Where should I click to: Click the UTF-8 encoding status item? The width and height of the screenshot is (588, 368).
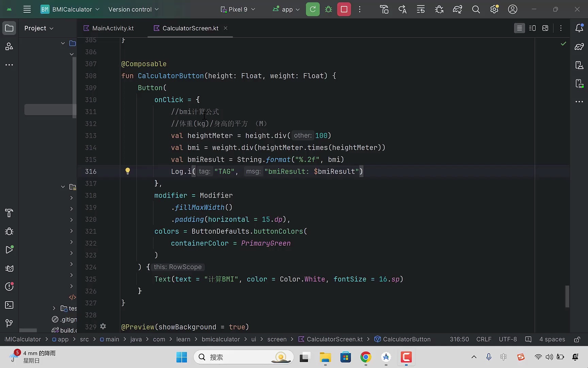tap(508, 339)
